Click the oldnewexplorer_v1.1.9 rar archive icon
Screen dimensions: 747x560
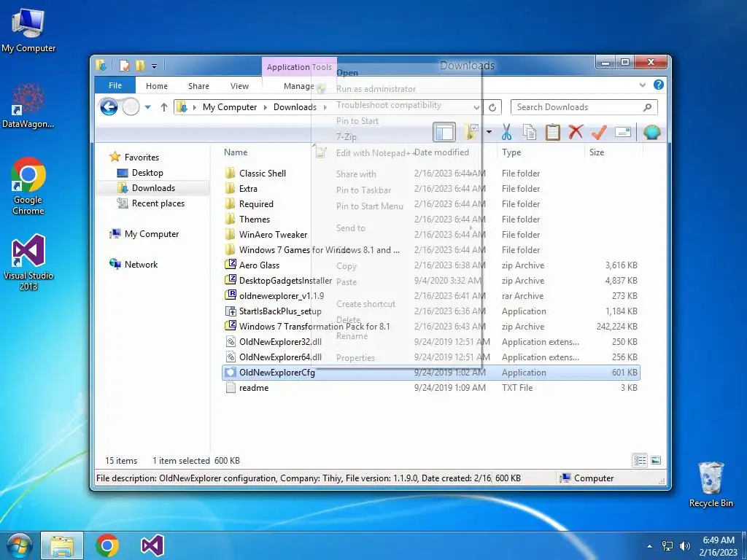click(x=231, y=295)
